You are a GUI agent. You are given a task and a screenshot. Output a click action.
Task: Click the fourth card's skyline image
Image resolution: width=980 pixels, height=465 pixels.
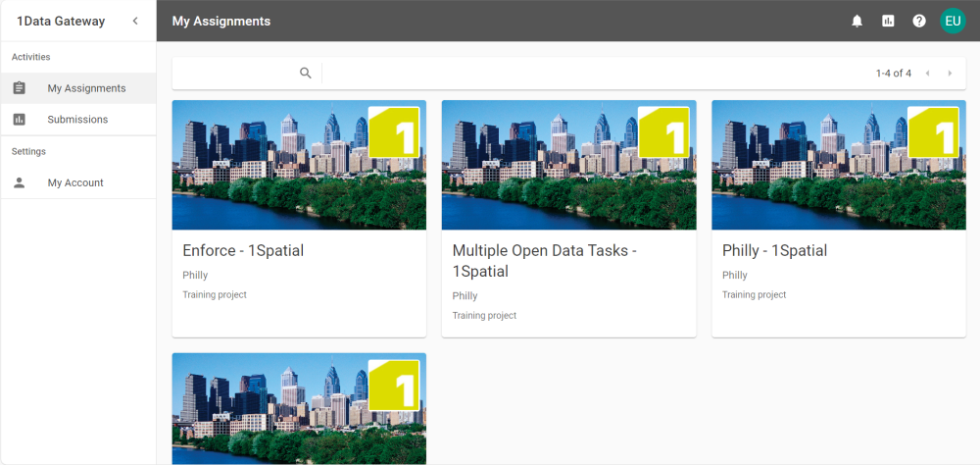pos(299,409)
